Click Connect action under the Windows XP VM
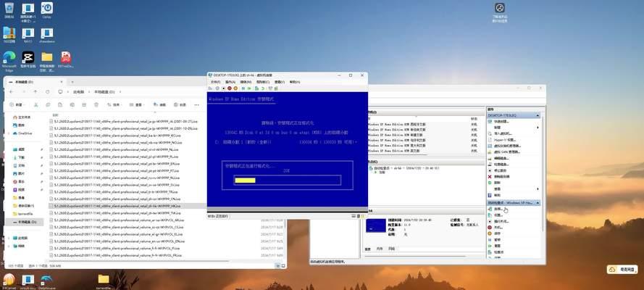The image size is (644, 290). (x=495, y=209)
